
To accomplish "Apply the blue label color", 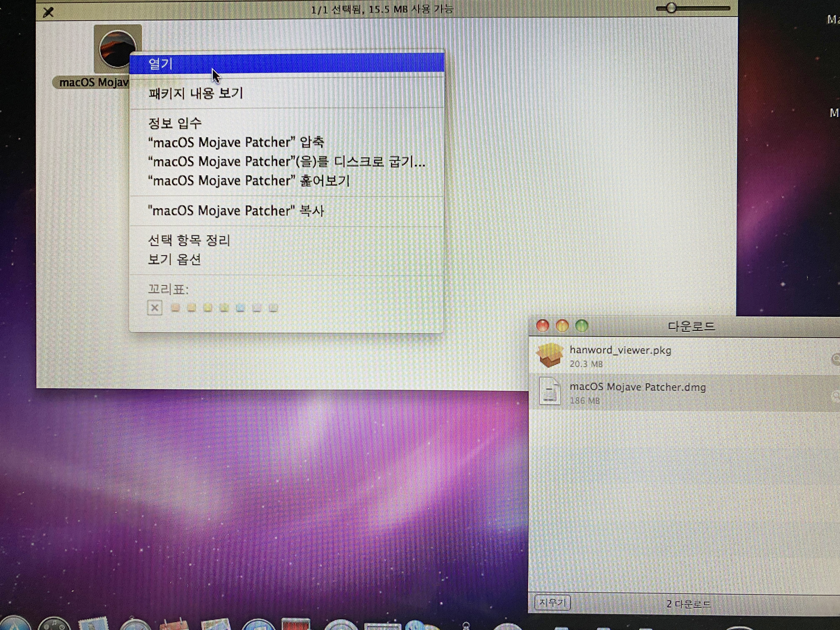I will [240, 307].
